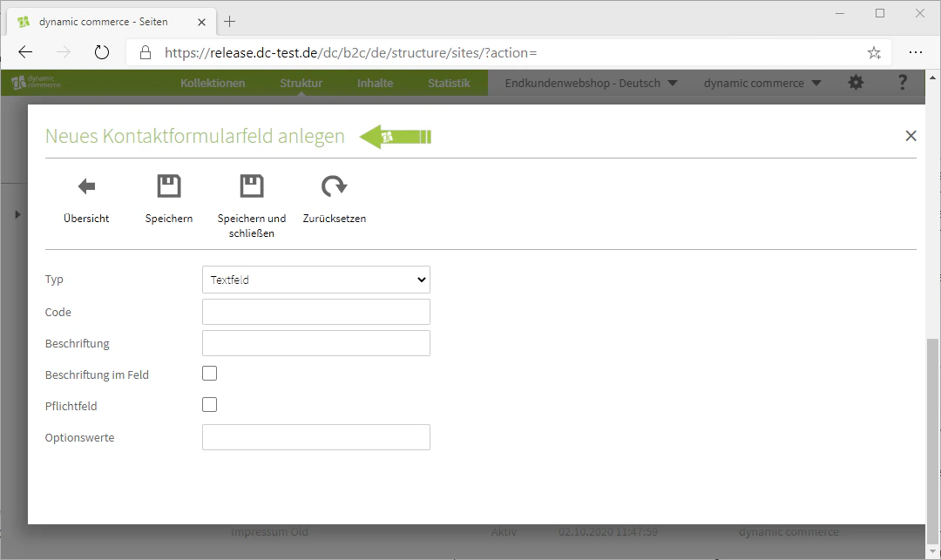Click the Beschriftung input field
Screen dimensions: 941x560
(316, 343)
